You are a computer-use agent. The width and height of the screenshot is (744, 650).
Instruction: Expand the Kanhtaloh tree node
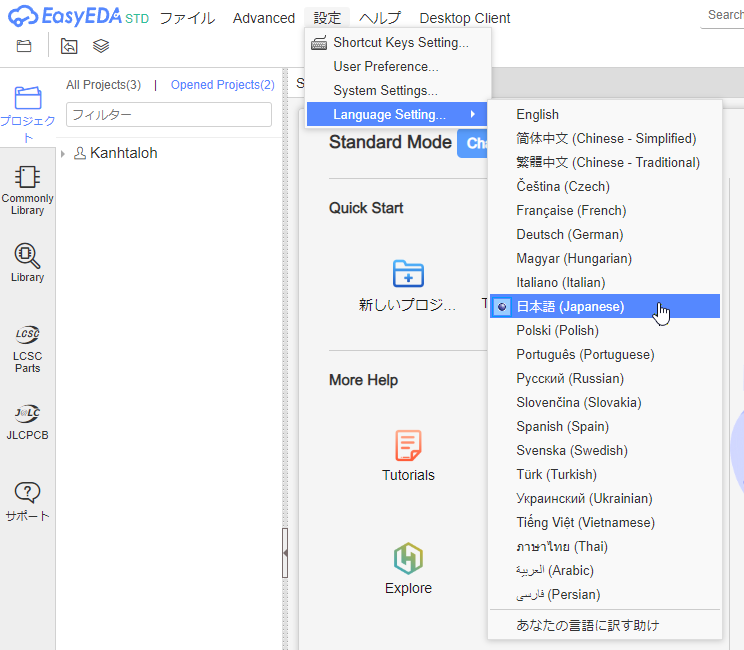coord(63,154)
